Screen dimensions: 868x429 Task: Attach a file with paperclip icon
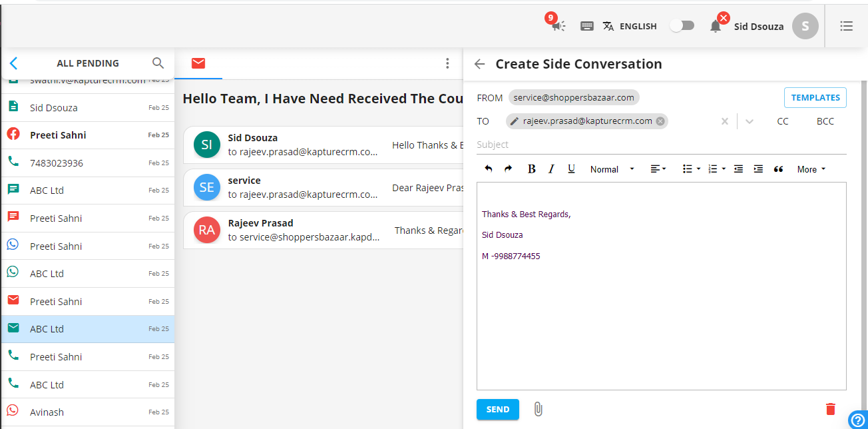tap(539, 410)
